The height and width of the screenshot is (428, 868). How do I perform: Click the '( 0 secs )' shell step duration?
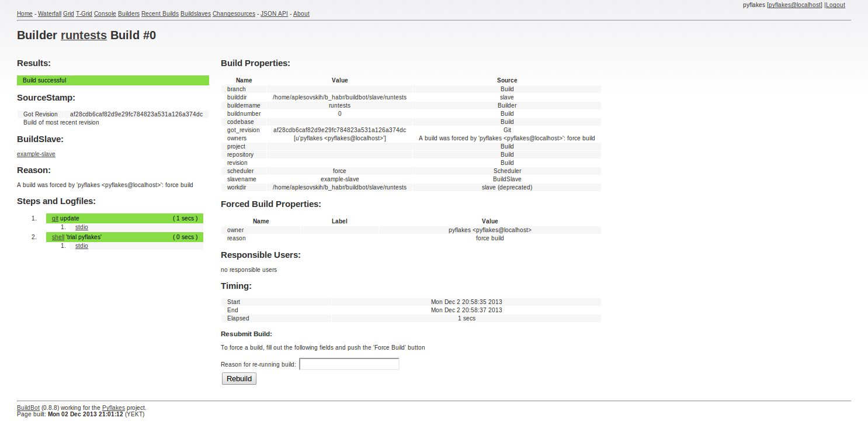(x=185, y=237)
